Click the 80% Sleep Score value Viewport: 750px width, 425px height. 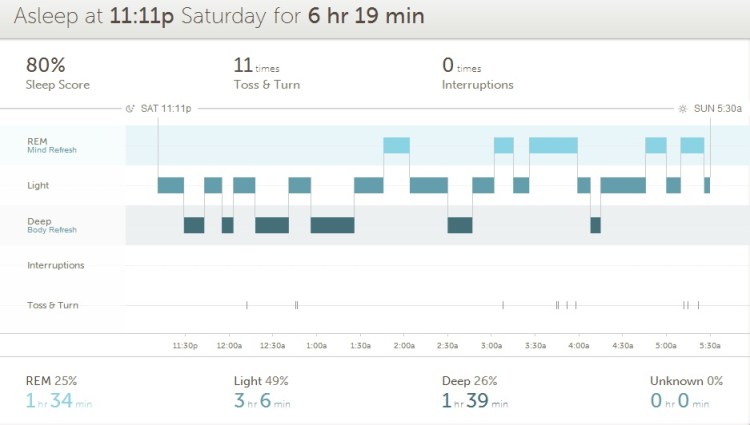[46, 66]
